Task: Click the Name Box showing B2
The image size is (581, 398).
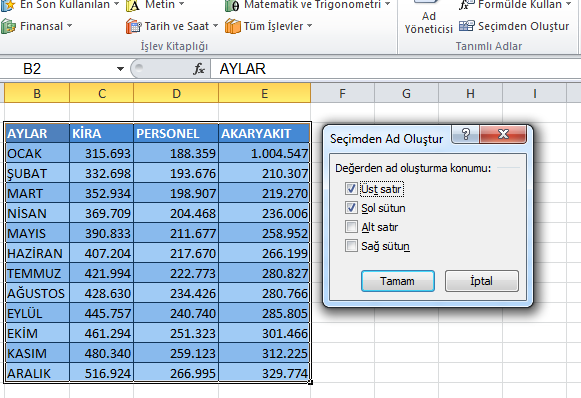Action: click(57, 69)
